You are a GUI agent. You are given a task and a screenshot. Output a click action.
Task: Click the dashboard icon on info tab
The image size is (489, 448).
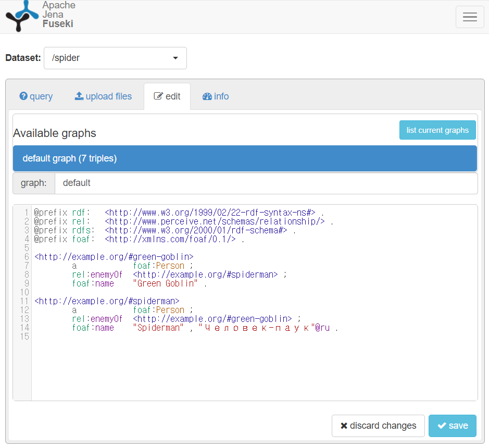click(207, 96)
